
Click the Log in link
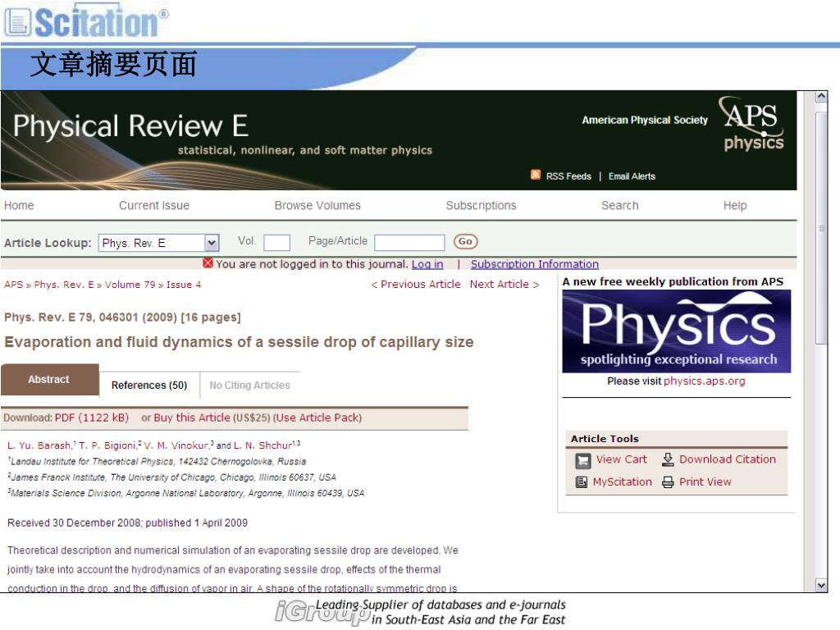(x=427, y=264)
